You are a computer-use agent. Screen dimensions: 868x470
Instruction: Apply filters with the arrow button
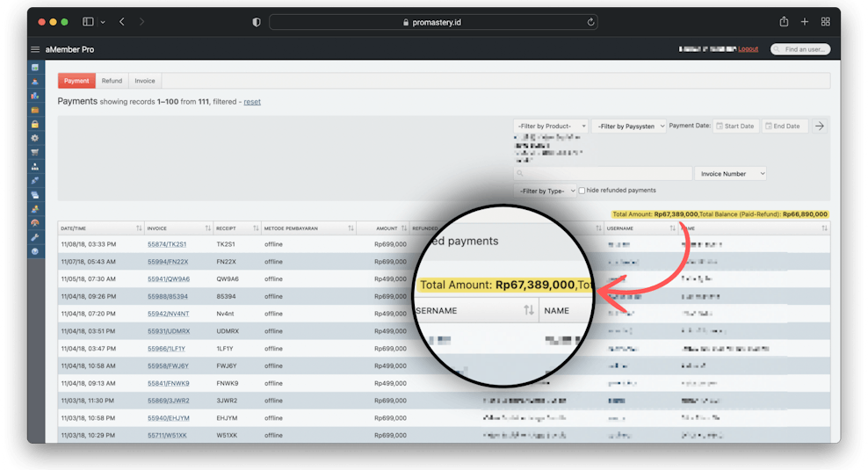tap(820, 127)
